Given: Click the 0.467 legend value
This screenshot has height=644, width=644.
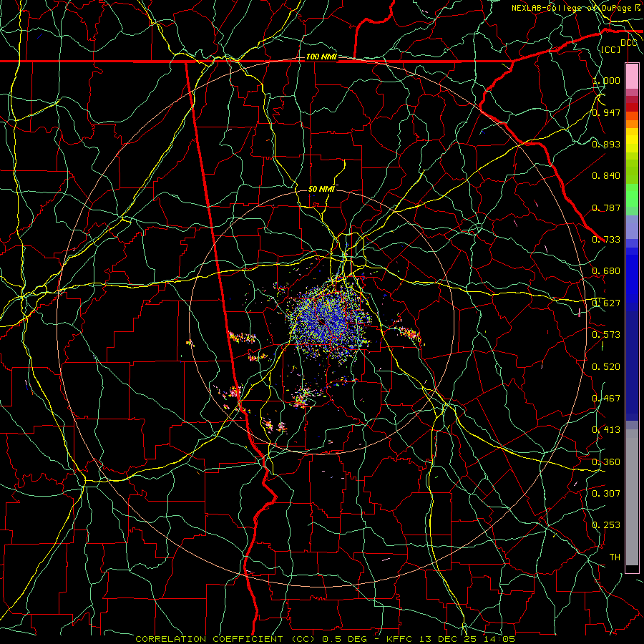Looking at the screenshot, I should click(x=606, y=399).
